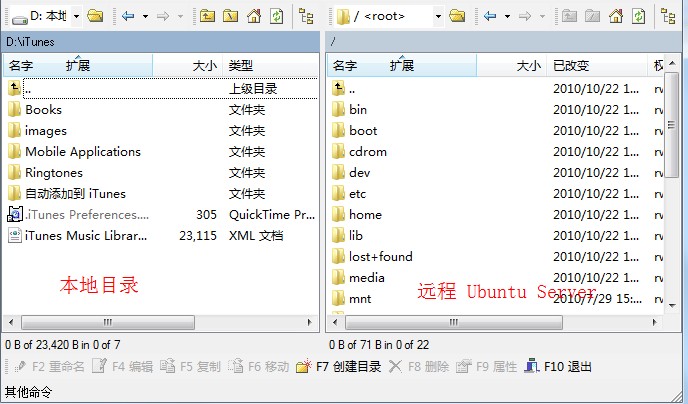This screenshot has height=404, width=688.
Task: Open the 其他命令 commands menu
Action: click(29, 392)
